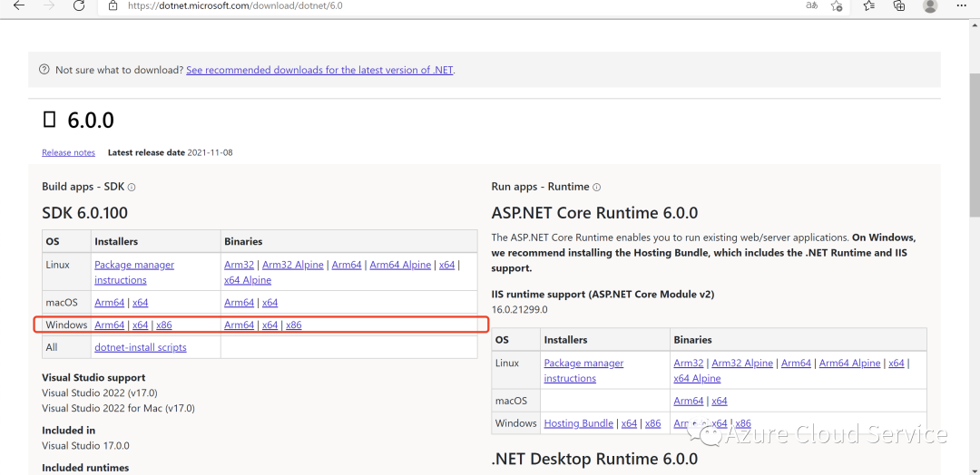The width and height of the screenshot is (980, 475).
Task: Download ASP.NET Runtime Linux Arm64 Alpine binary
Action: pos(850,363)
